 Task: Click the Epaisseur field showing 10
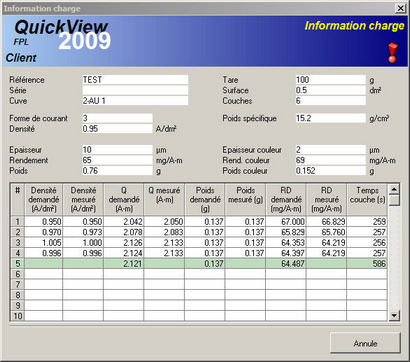(x=117, y=150)
